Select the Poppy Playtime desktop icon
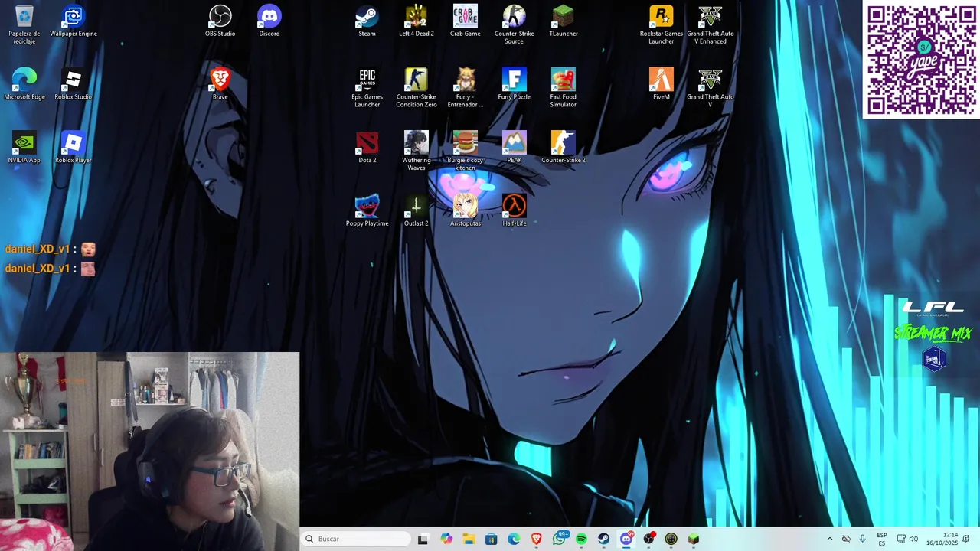The image size is (980, 551). (x=367, y=211)
